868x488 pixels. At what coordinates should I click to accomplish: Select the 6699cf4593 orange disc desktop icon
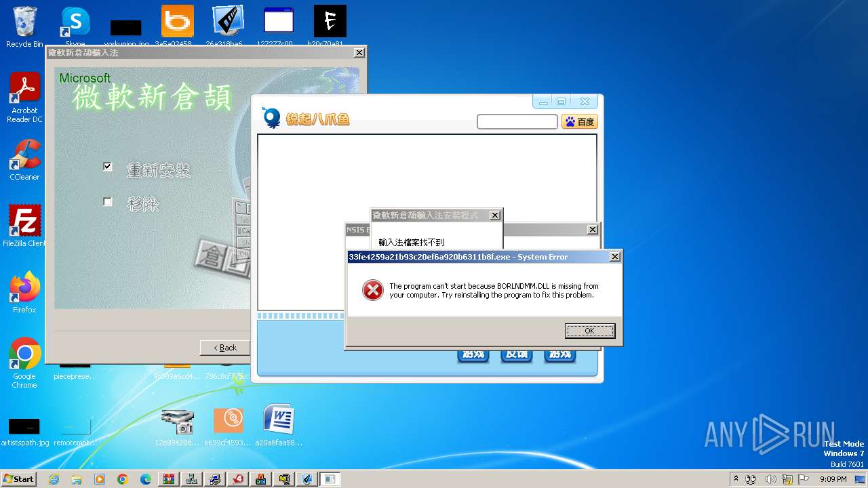click(229, 426)
